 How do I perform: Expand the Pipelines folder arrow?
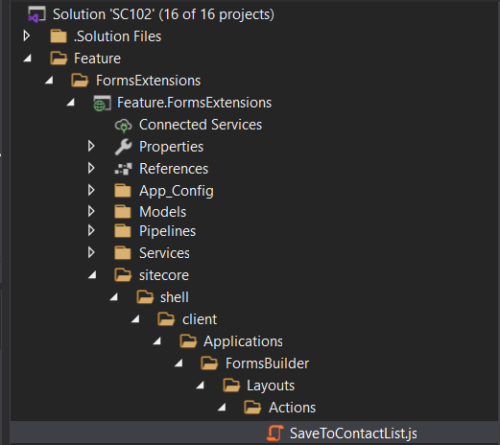(91, 230)
